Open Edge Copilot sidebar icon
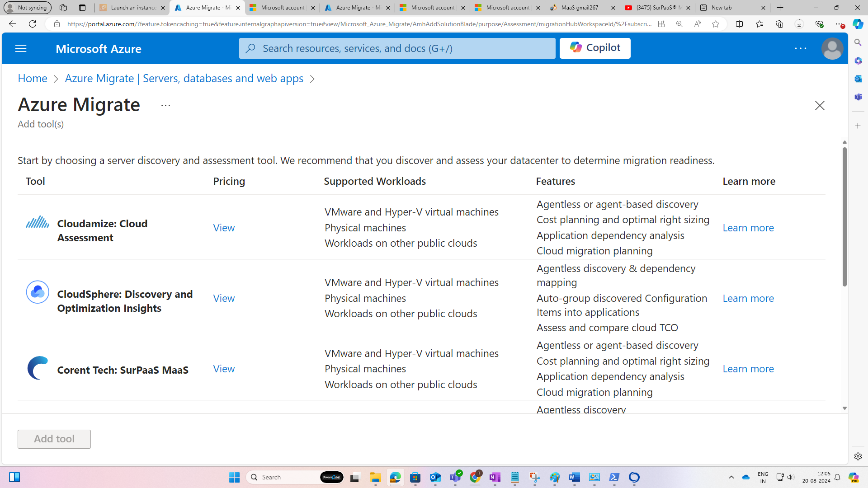 click(x=858, y=24)
